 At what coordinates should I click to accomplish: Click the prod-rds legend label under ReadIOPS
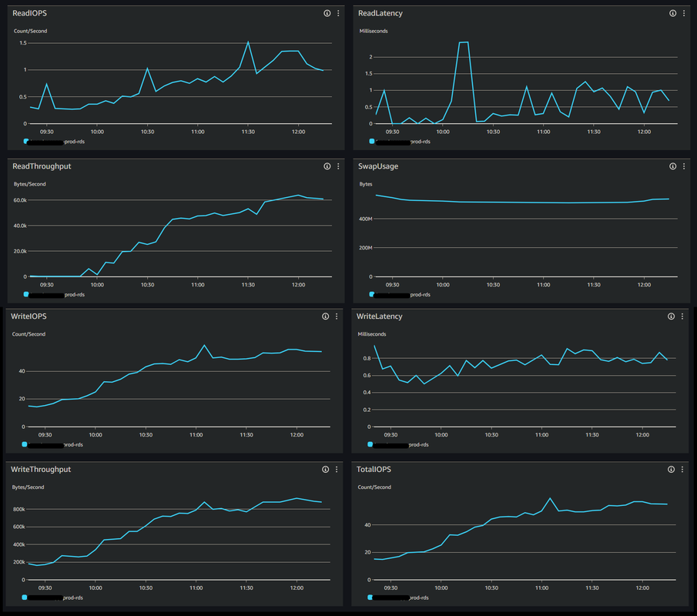point(74,142)
